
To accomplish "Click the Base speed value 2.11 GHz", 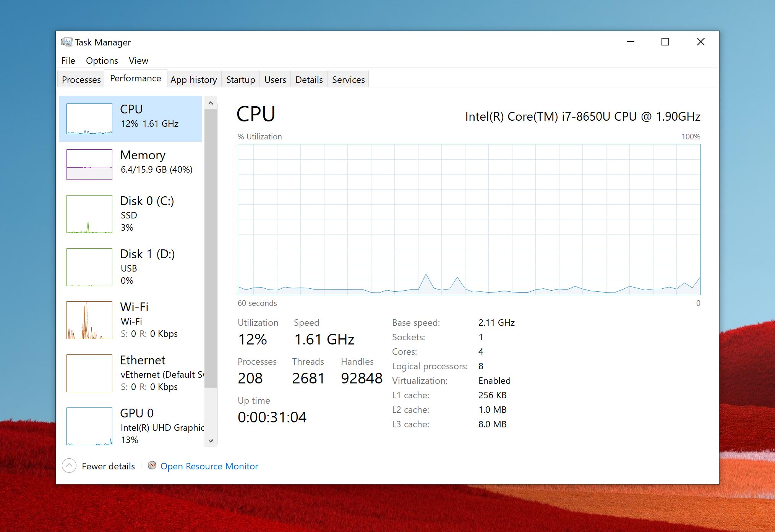I will [x=496, y=323].
